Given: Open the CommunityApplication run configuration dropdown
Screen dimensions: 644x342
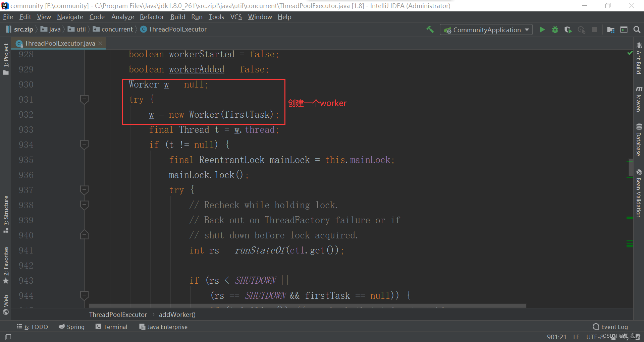Looking at the screenshot, I should pos(486,30).
